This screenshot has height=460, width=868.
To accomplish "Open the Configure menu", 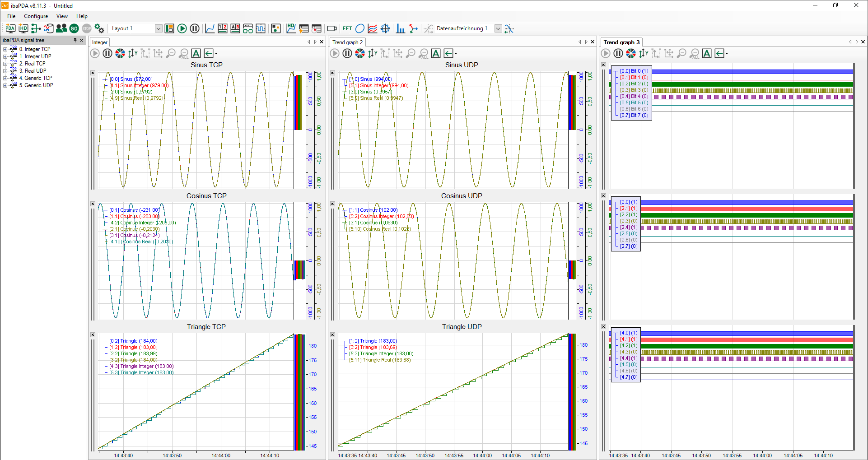I will 36,16.
